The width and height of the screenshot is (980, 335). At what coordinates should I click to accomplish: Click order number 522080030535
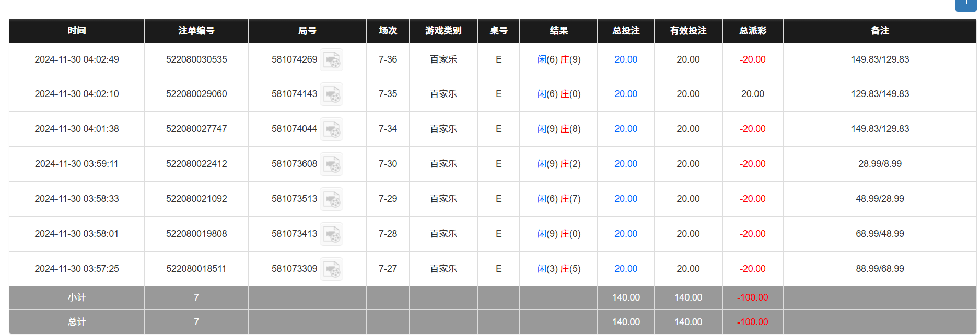point(196,59)
